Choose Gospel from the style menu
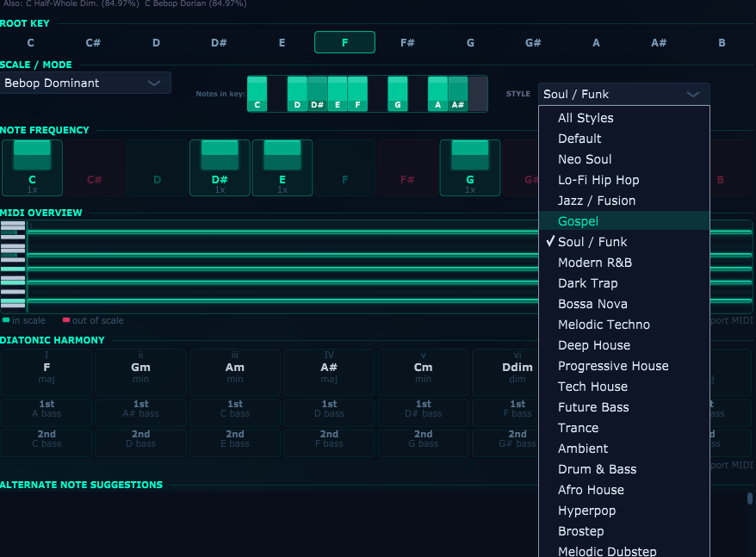Screen dimensions: 756x557 578,221
